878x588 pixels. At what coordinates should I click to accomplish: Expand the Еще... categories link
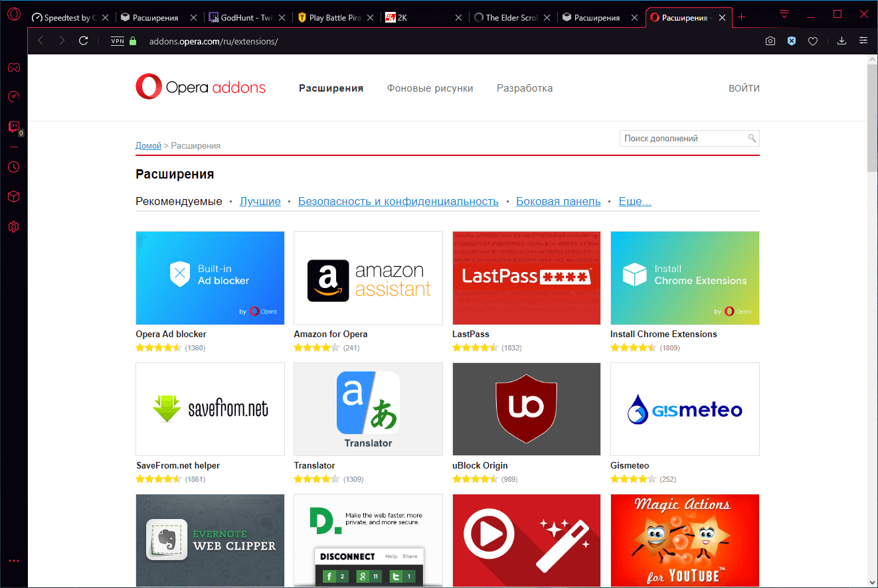[x=635, y=202]
